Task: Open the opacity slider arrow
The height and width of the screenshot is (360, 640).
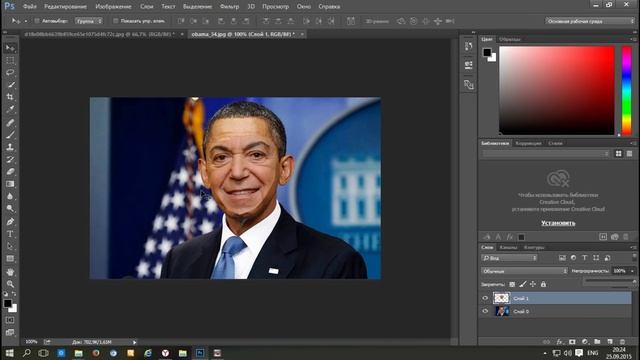Action: pyautogui.click(x=633, y=271)
